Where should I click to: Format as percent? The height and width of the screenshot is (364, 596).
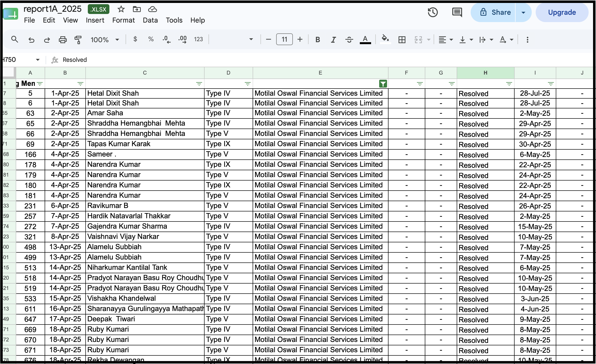click(151, 39)
